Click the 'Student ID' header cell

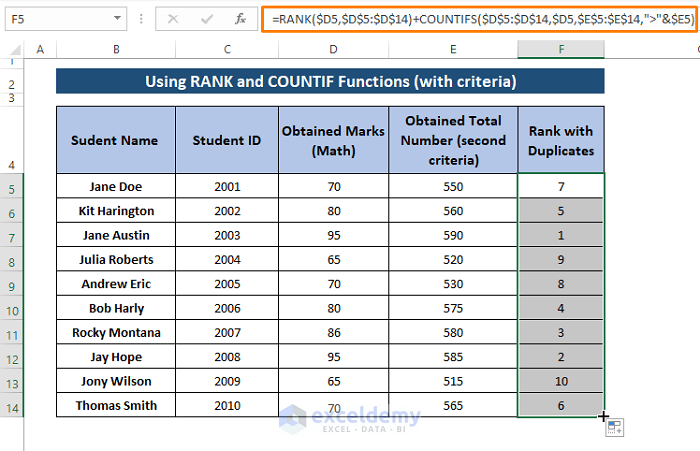point(227,140)
